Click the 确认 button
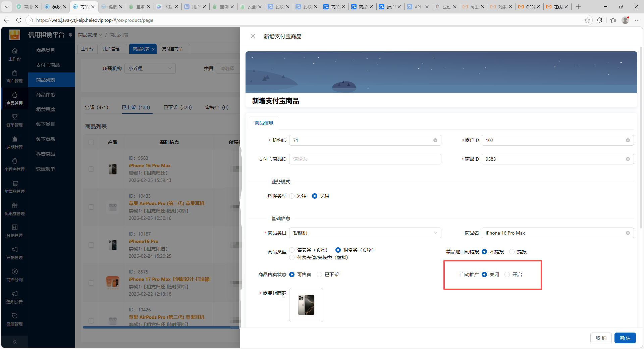 [625, 338]
